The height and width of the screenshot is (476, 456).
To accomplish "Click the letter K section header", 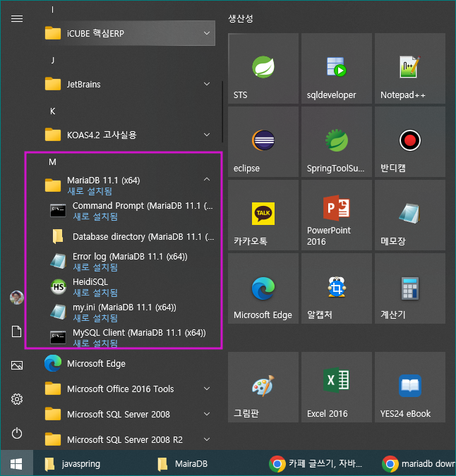I will [x=52, y=111].
